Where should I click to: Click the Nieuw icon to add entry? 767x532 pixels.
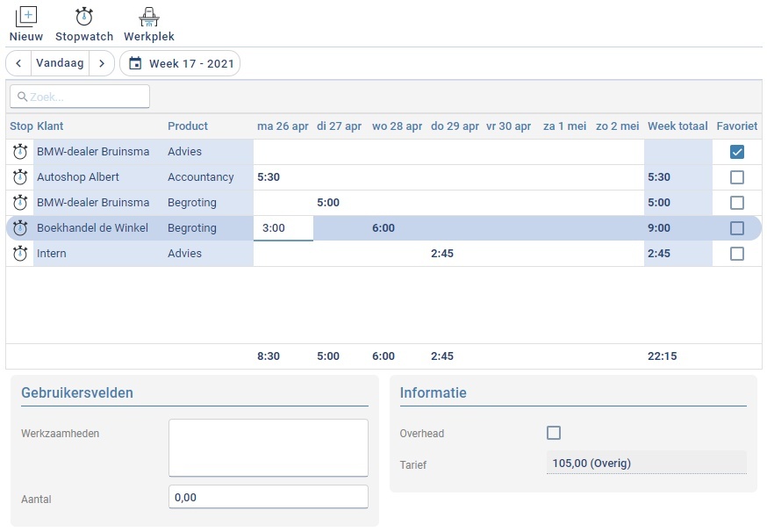pyautogui.click(x=26, y=17)
